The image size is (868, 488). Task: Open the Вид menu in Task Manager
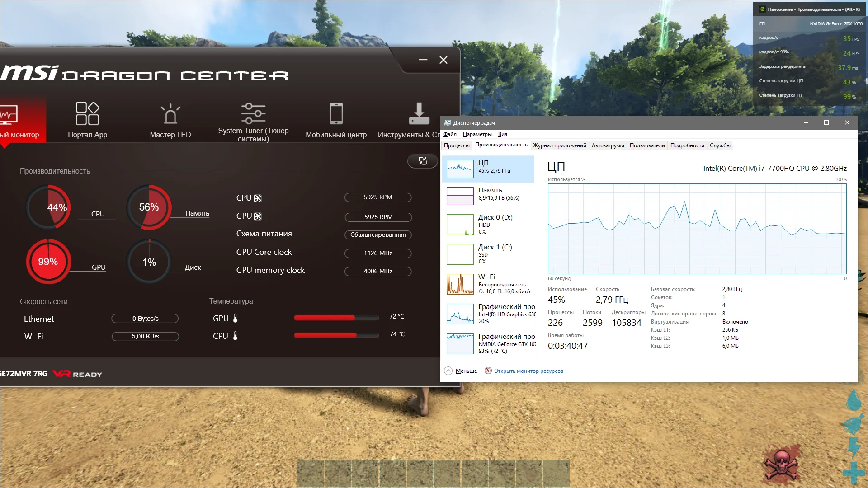coord(502,134)
